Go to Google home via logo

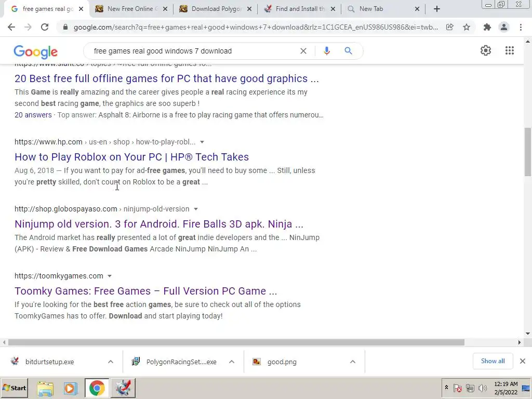coord(36,52)
